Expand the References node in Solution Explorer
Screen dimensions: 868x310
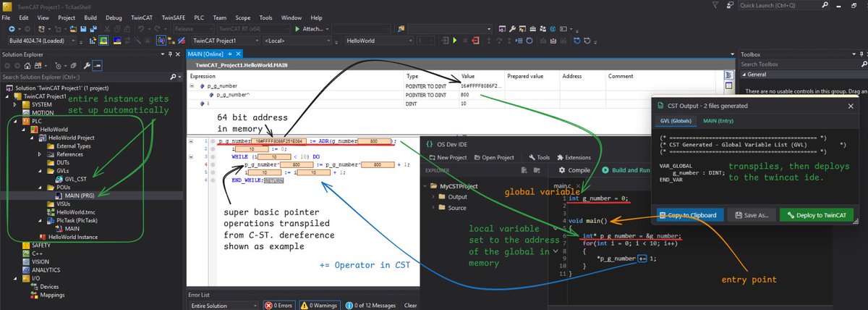41,154
